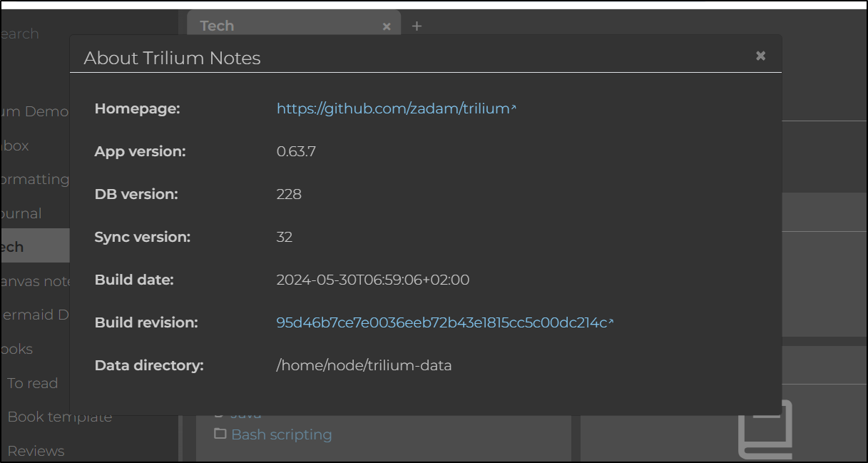Click the data directory path /home/node/trilium-data

[x=364, y=365]
